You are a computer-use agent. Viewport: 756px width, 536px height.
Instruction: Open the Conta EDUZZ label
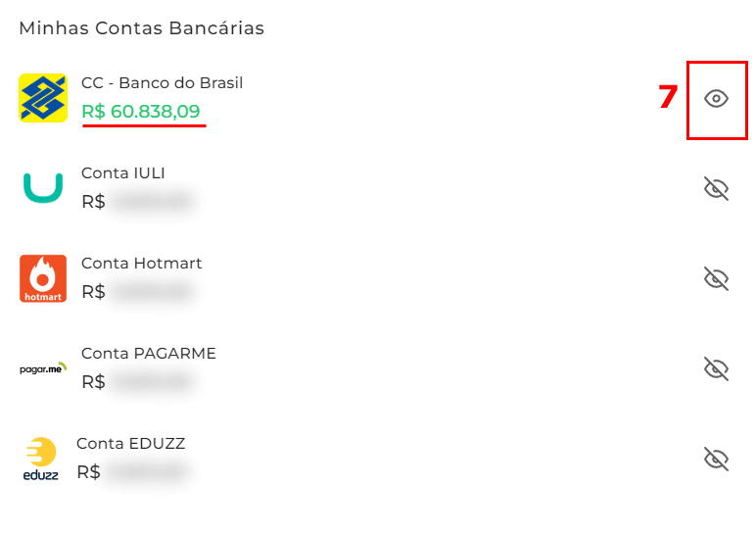[130, 444]
